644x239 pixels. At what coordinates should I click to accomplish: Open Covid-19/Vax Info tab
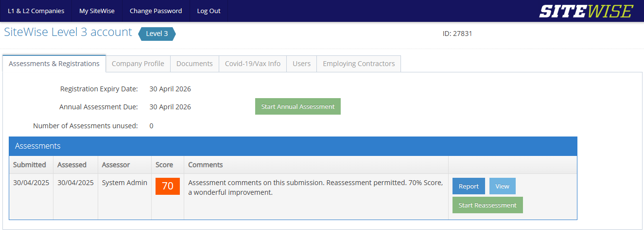tap(253, 64)
